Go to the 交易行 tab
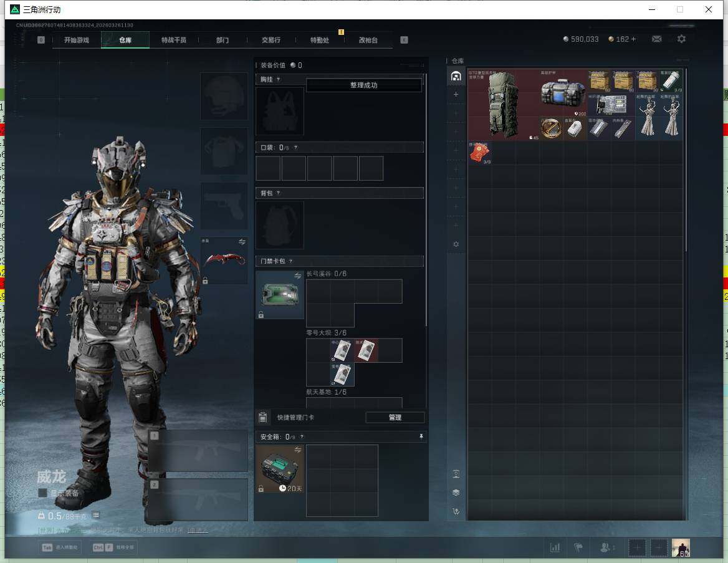The image size is (728, 563). pos(271,40)
